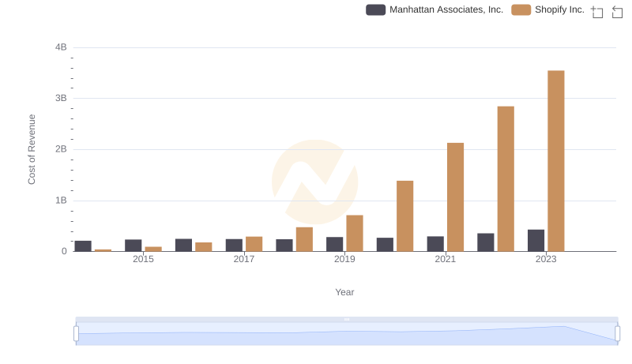Click the 2017 Manhattan Associates bar
632x364 pixels.
(x=234, y=246)
